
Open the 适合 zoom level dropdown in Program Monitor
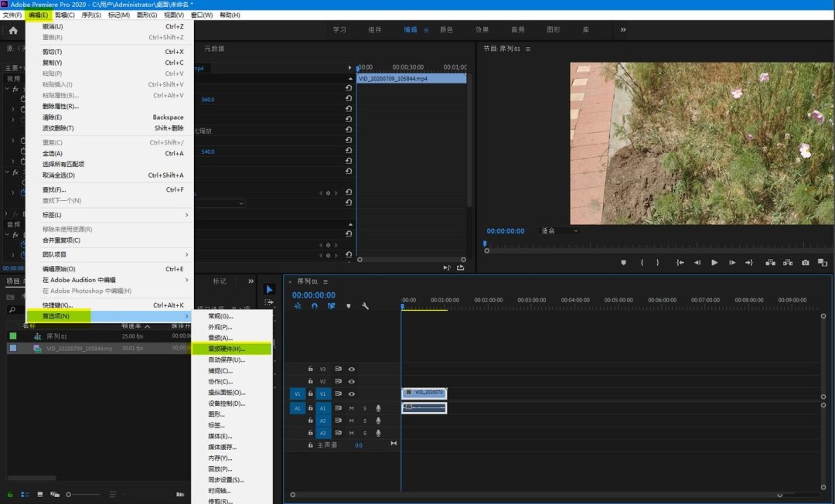tap(559, 230)
